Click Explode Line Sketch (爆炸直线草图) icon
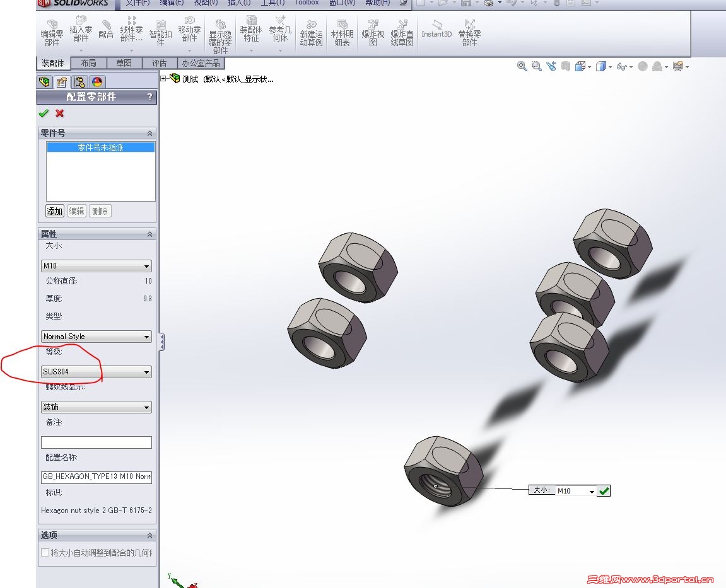This screenshot has height=588, width=726. (402, 32)
